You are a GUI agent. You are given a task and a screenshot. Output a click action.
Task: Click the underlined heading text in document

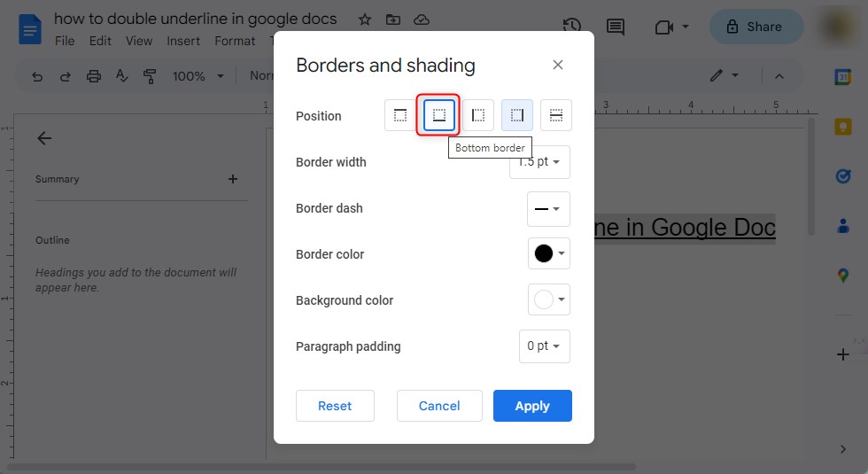pyautogui.click(x=685, y=227)
